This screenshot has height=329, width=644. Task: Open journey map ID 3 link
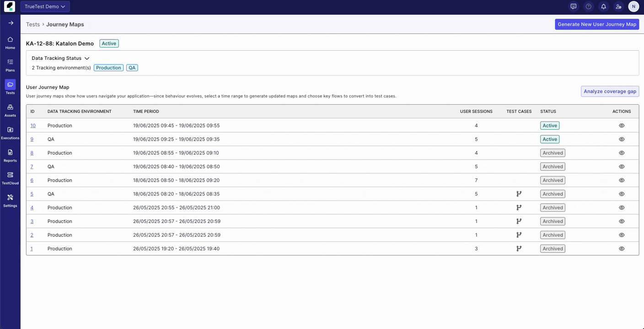[32, 221]
